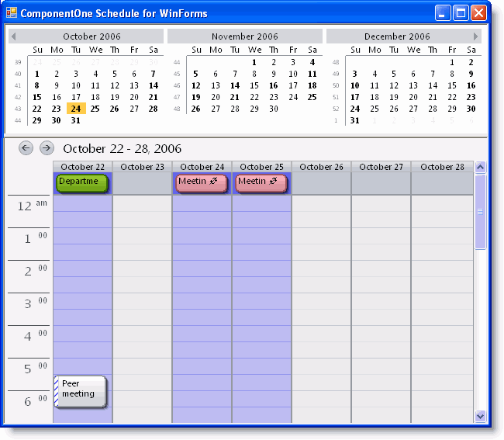Go to previous week with back arrow
The height and width of the screenshot is (440, 504).
tap(26, 147)
